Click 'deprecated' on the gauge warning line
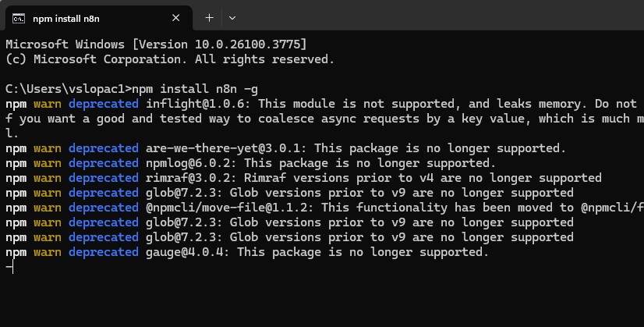Viewport: 644px width, 327px height. (x=104, y=252)
